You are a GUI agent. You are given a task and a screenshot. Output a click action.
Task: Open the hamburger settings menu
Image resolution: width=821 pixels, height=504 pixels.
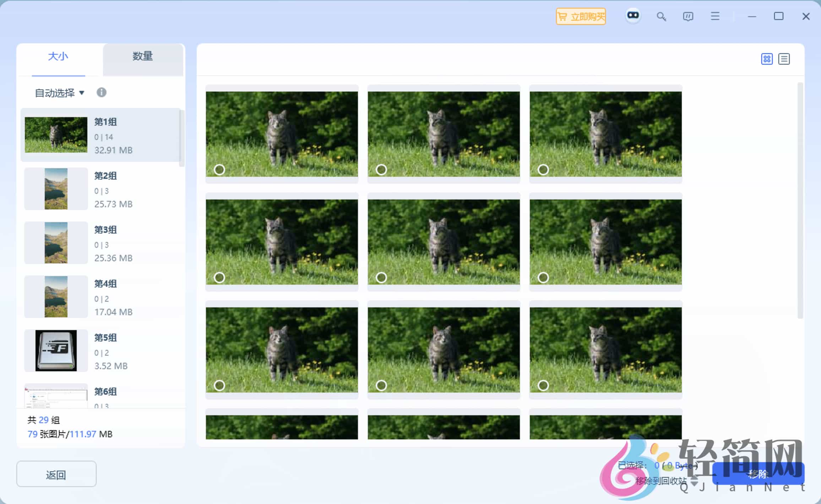coord(715,16)
